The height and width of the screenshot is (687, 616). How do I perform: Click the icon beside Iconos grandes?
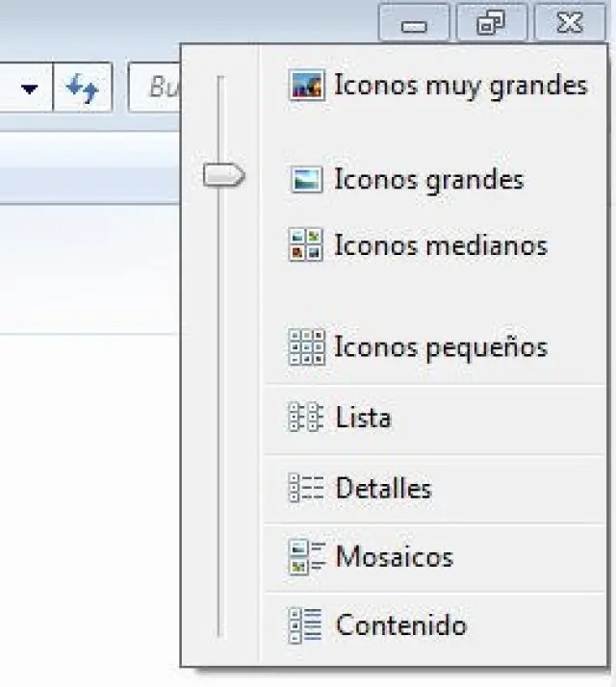click(306, 180)
